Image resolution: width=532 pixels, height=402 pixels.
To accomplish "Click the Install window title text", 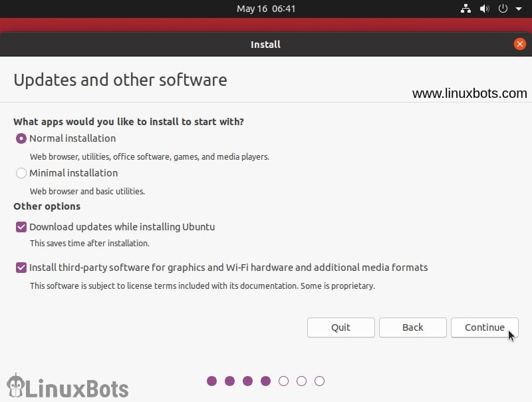I will coord(265,44).
